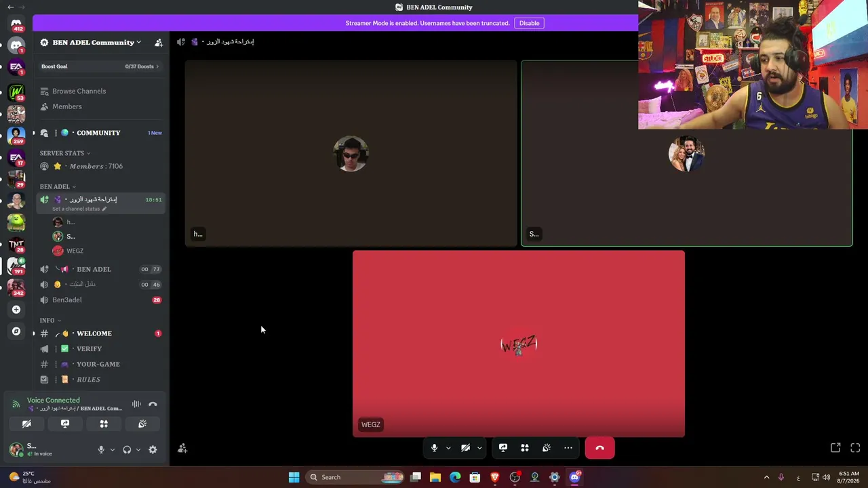This screenshot has height=488, width=868.
Task: Open the WELCOME text channel
Action: 100,333
